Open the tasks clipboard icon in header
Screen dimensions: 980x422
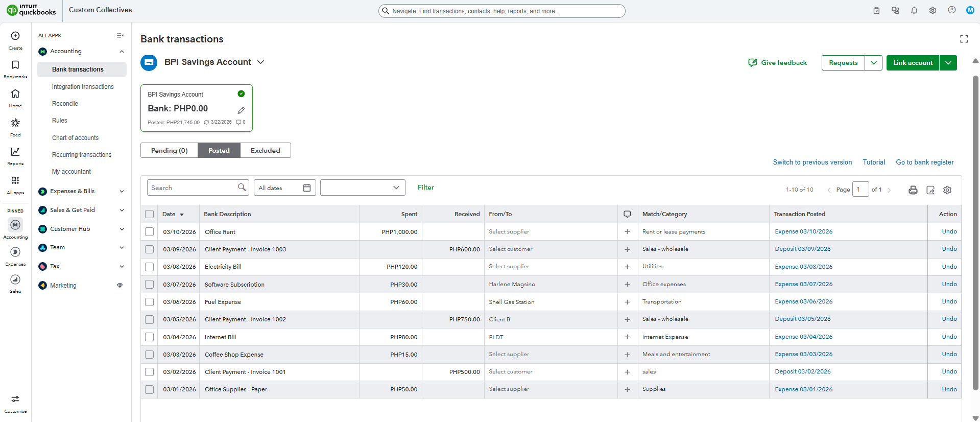[x=876, y=10]
